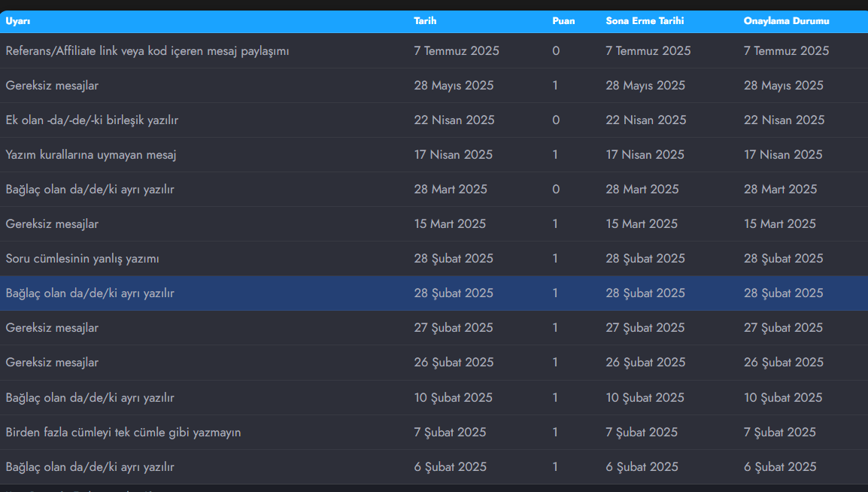Click Ek olan -da/-de/-ki birleşik yazılır warning
The image size is (868, 492).
(92, 120)
